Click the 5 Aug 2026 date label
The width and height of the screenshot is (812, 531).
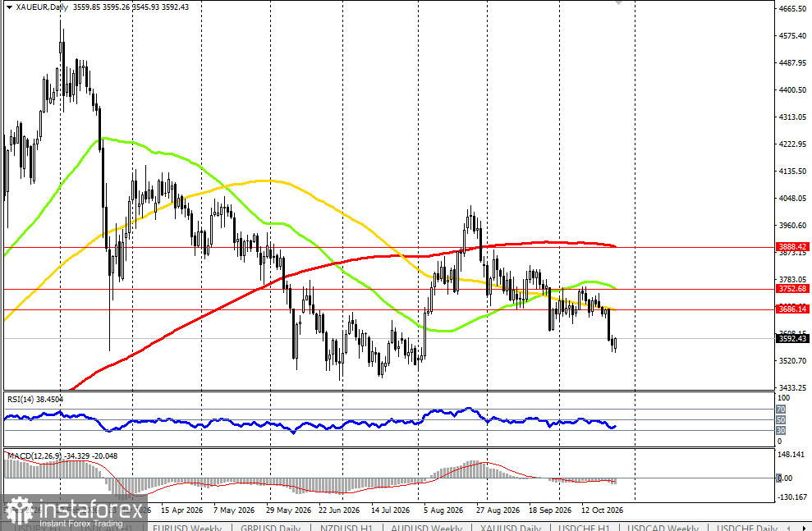[443, 510]
